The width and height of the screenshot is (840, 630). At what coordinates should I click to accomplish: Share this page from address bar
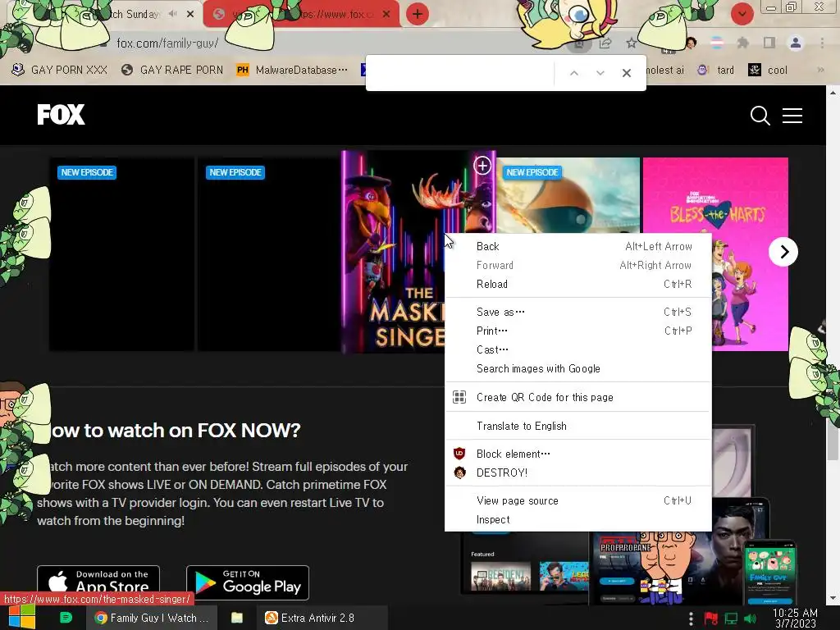pyautogui.click(x=605, y=43)
